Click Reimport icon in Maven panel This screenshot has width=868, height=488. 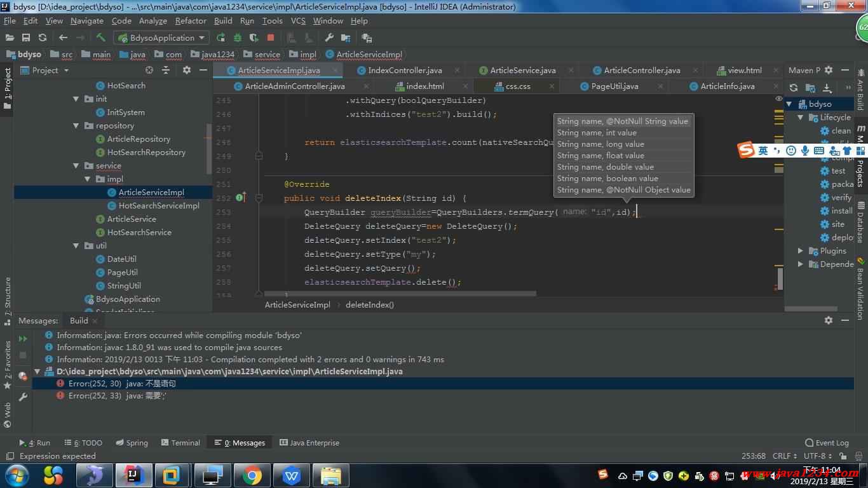[793, 88]
